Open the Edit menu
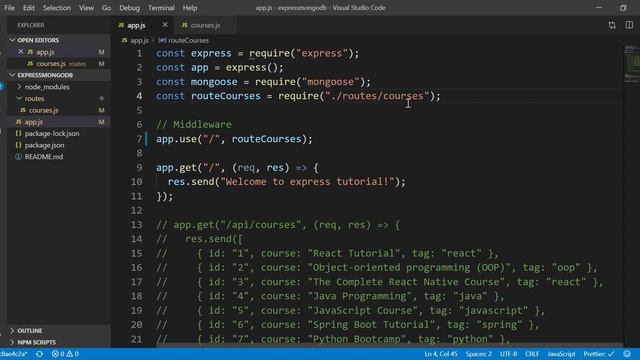Image resolution: width=640 pixels, height=360 pixels. click(29, 8)
